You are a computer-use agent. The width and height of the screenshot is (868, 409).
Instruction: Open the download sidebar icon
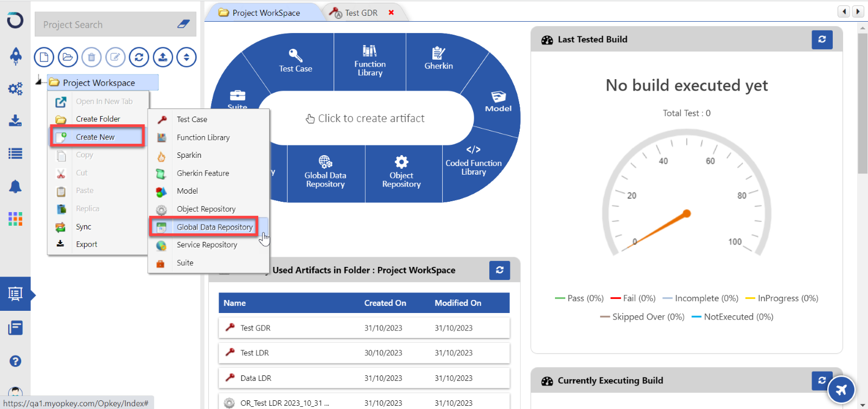coord(15,120)
